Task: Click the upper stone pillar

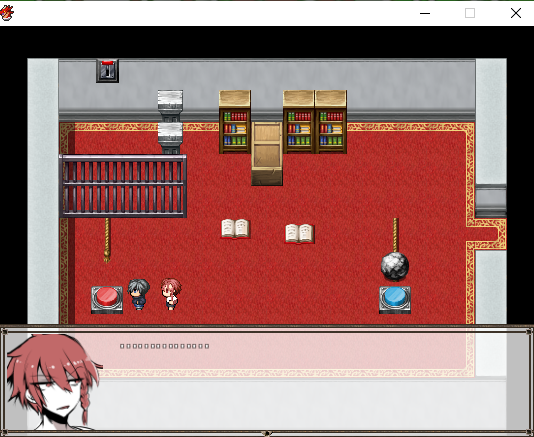Action: click(x=170, y=106)
